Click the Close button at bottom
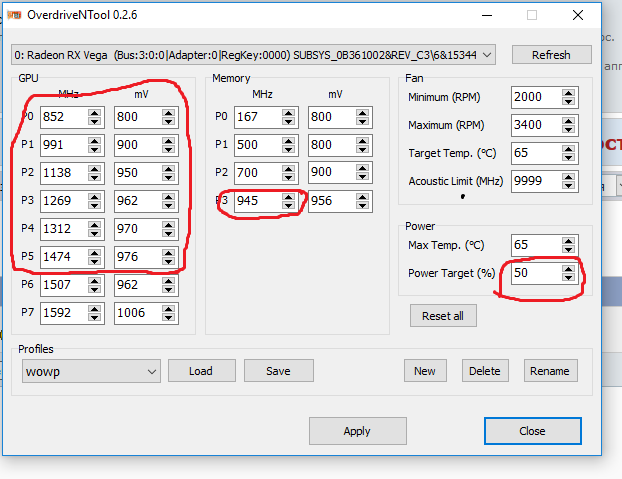 tap(533, 431)
